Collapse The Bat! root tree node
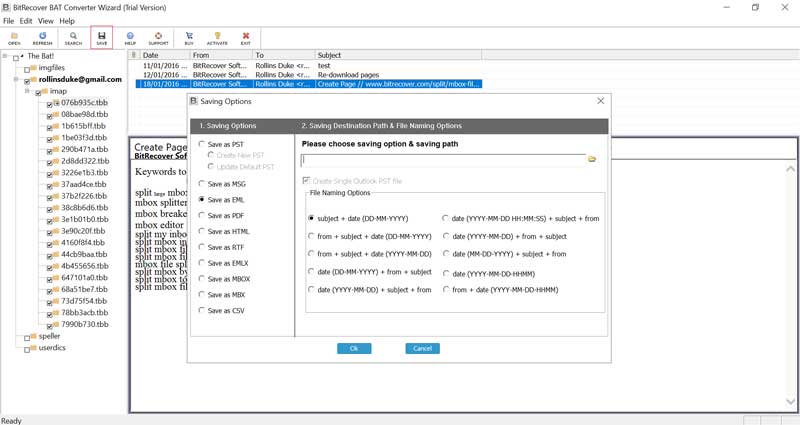The height and width of the screenshot is (425, 800). [x=5, y=56]
